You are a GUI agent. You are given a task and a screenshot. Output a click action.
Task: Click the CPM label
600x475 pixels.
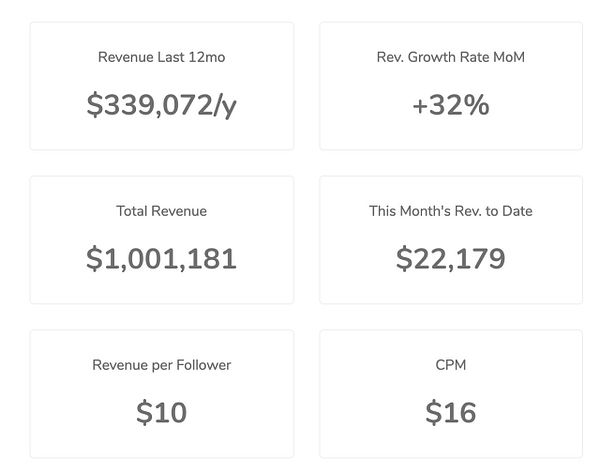(x=450, y=365)
